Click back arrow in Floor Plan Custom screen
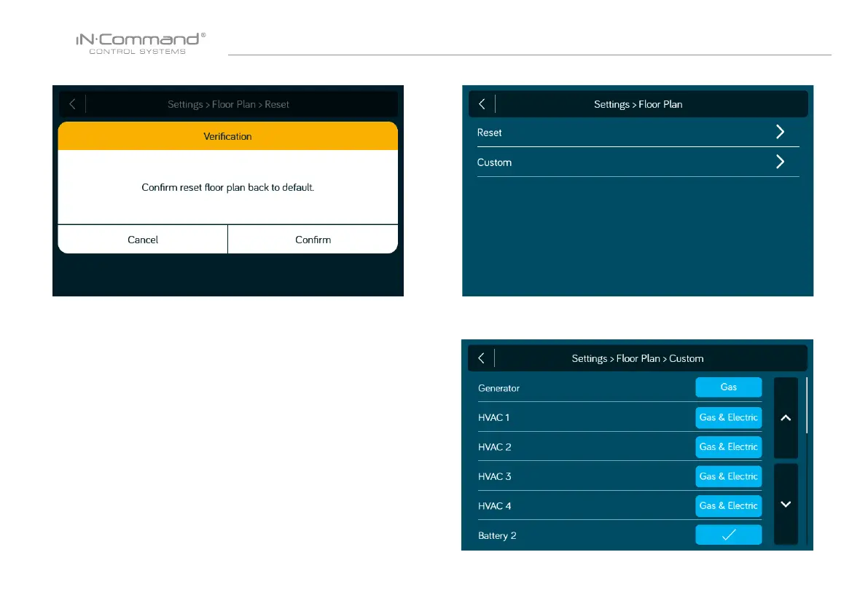 (x=481, y=358)
